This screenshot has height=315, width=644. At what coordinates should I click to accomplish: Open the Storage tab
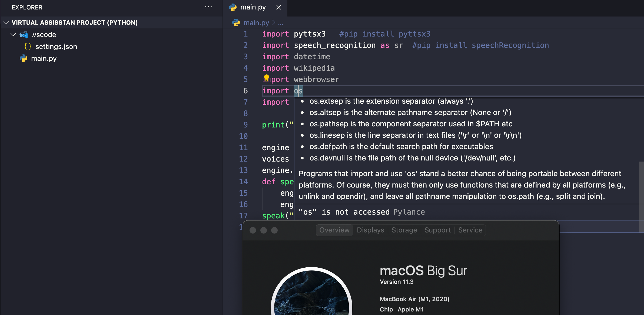point(404,230)
